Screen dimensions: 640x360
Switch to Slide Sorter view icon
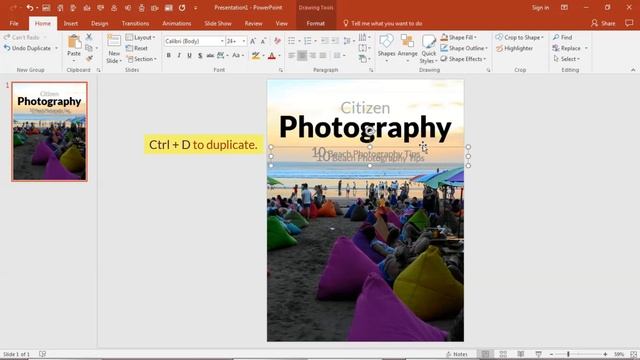pyautogui.click(x=503, y=354)
